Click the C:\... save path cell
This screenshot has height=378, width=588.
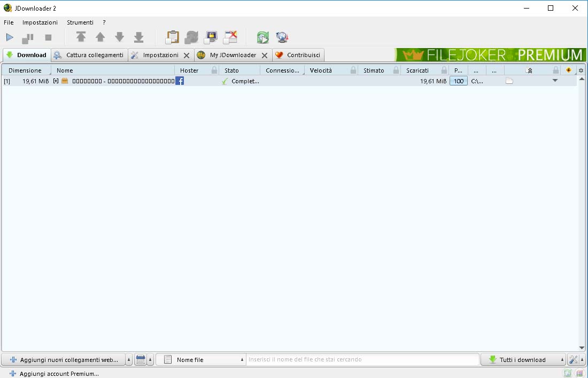click(477, 81)
